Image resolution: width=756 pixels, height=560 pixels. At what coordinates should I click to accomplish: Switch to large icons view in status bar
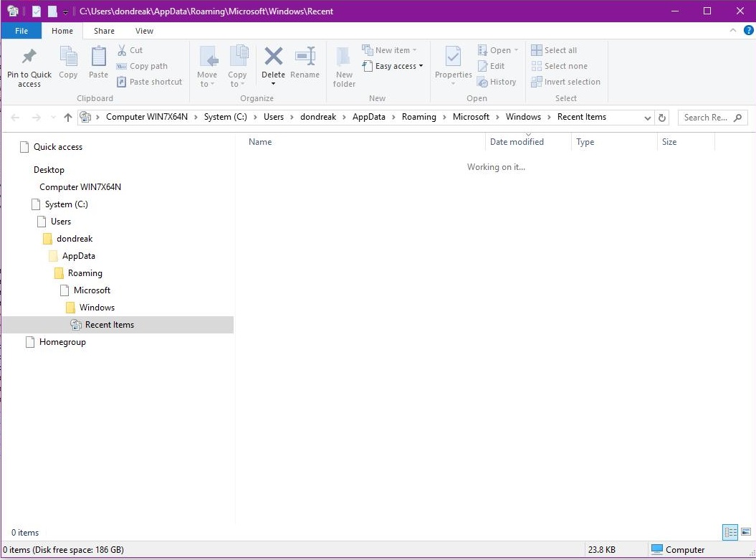(x=746, y=532)
